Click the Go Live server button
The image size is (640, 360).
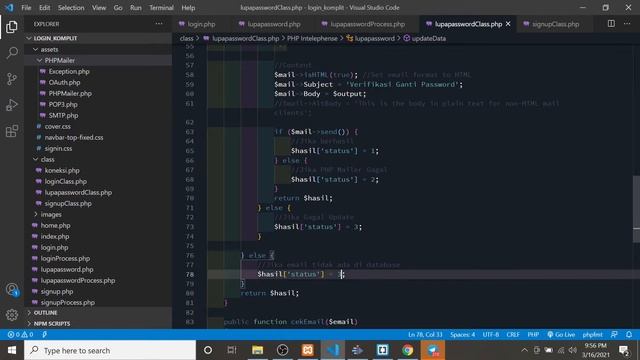(x=561, y=334)
